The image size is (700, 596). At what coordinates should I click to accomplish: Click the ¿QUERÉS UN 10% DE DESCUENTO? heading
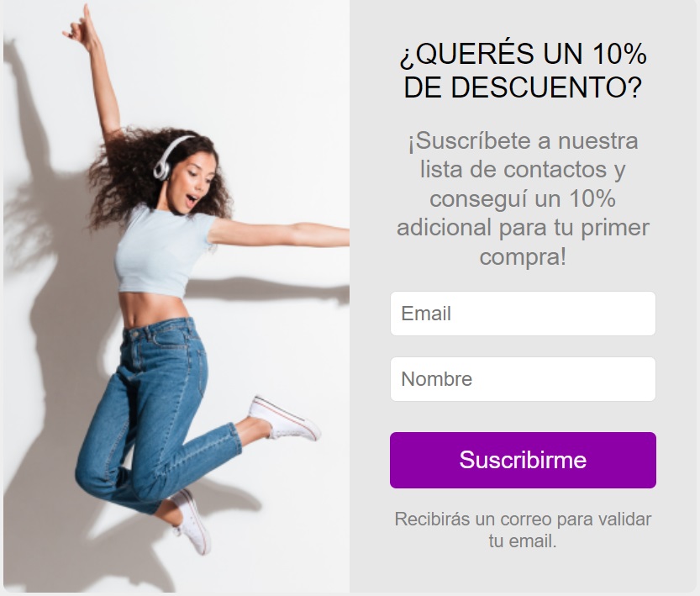pos(523,70)
